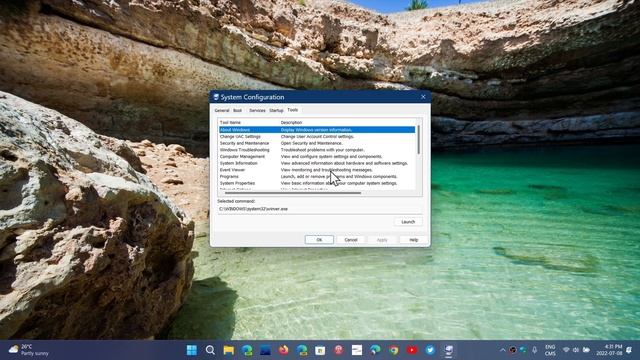Open File Explorer from the taskbar
Image resolution: width=640 pixels, height=360 pixels.
tap(229, 350)
